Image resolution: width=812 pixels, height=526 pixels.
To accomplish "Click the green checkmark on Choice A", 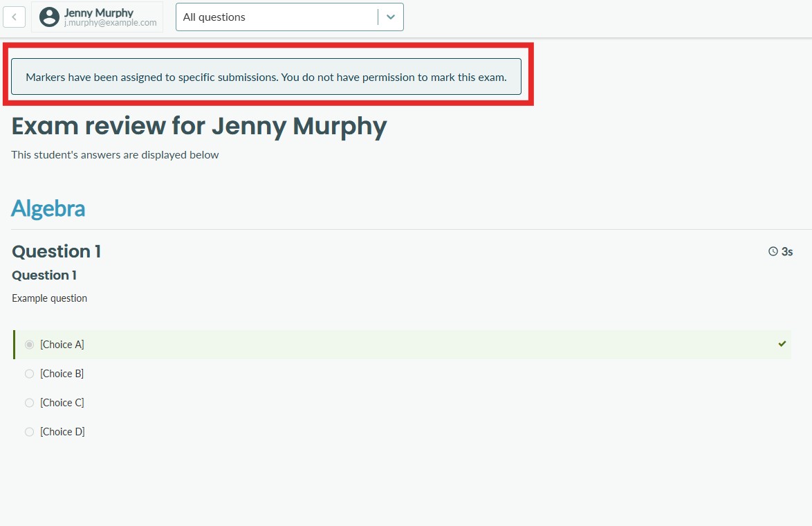I will (782, 344).
